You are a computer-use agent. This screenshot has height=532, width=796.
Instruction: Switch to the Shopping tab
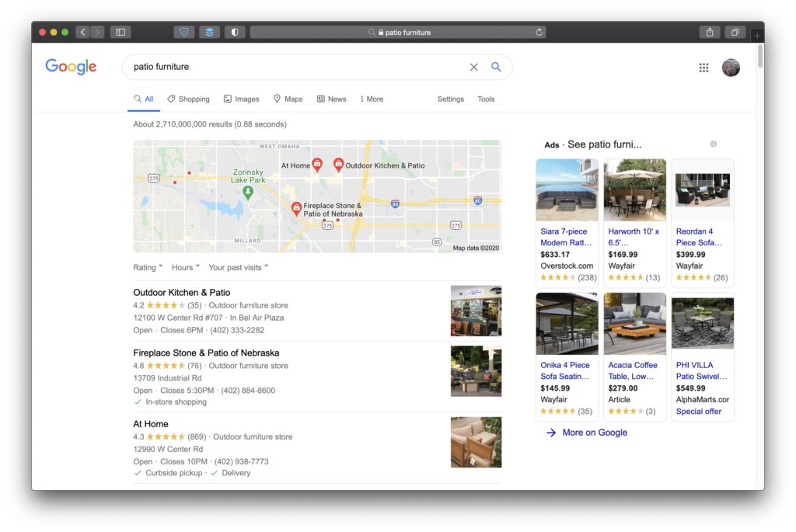click(188, 99)
